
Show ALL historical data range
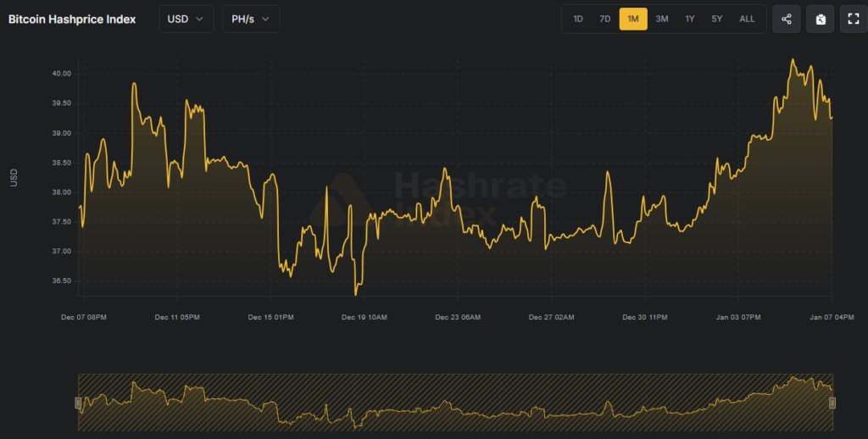747,19
